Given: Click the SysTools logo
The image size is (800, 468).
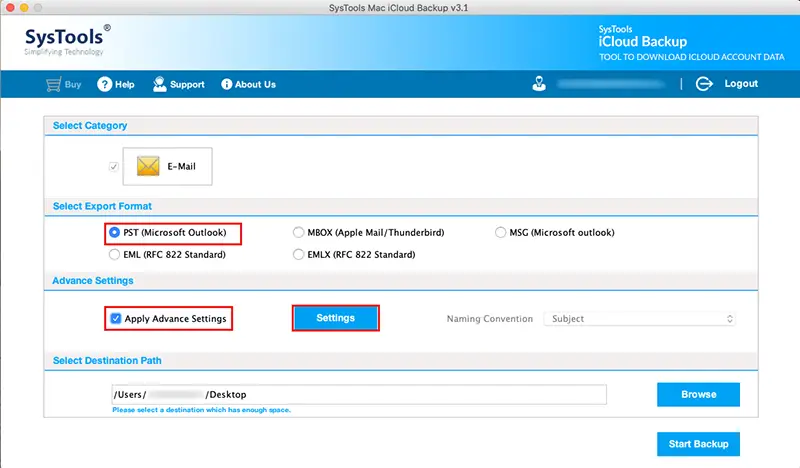Looking at the screenshot, I should (x=67, y=40).
